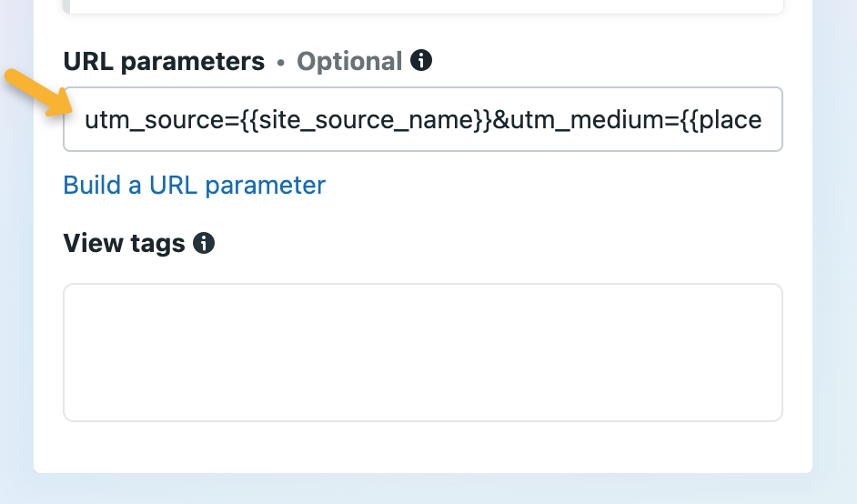Click the info icon next to View tags
The image size is (857, 504).
(x=205, y=243)
